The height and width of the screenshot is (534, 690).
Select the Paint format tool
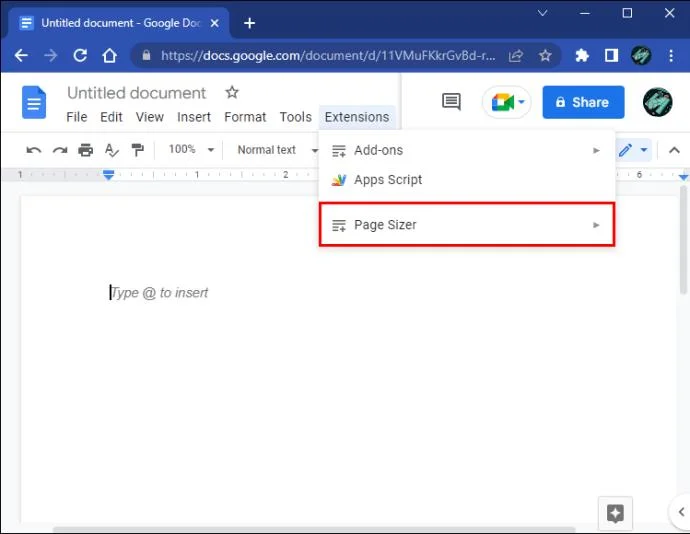(x=138, y=150)
